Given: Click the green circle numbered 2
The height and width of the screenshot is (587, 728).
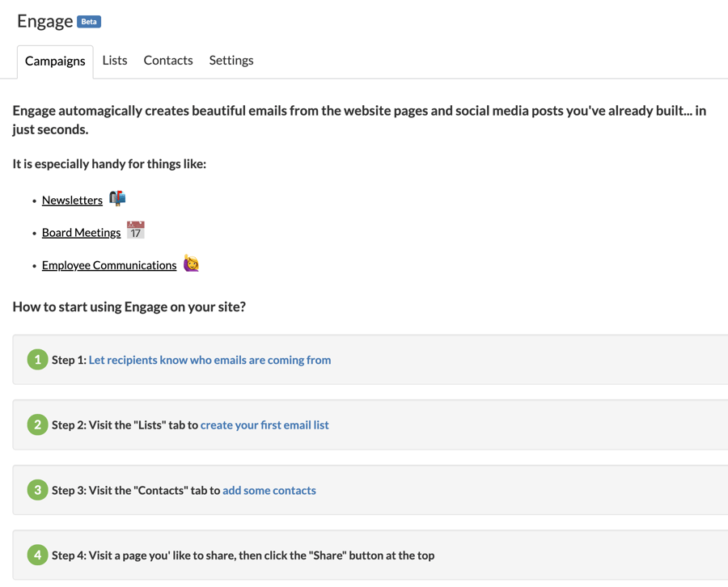Looking at the screenshot, I should pos(37,424).
